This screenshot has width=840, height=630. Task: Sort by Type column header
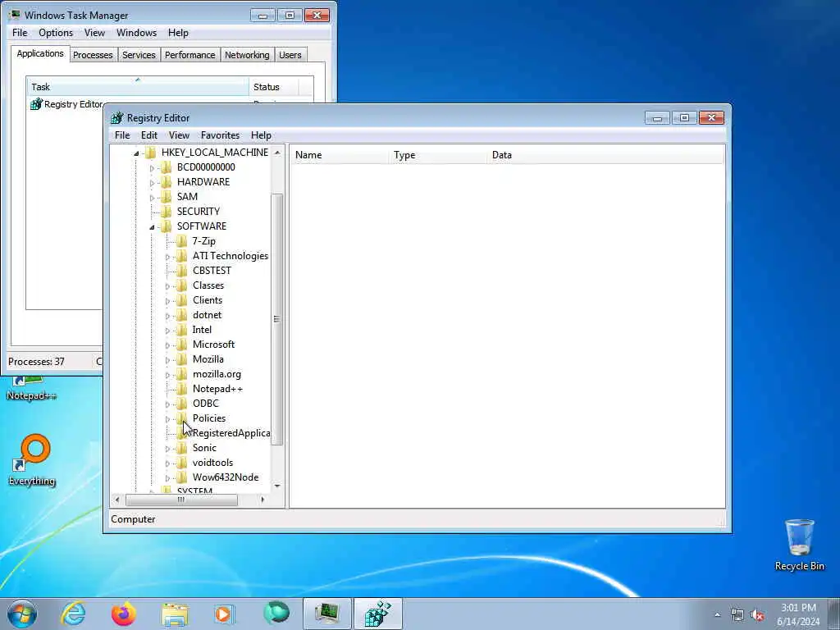click(438, 155)
